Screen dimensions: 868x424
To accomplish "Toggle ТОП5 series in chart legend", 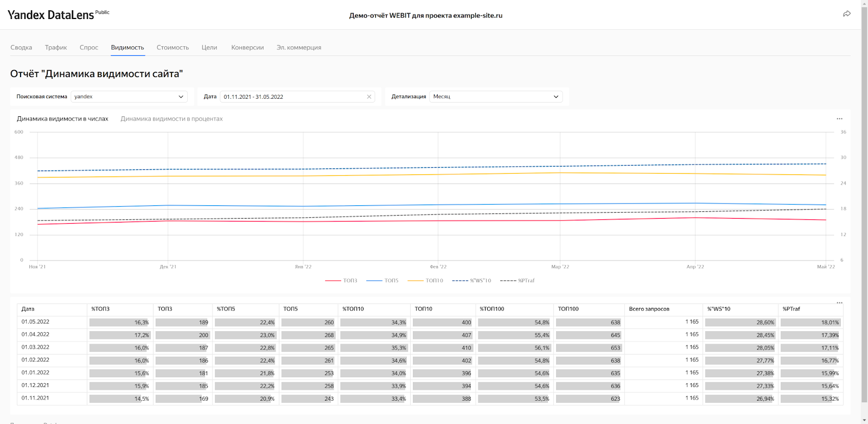I will [382, 281].
